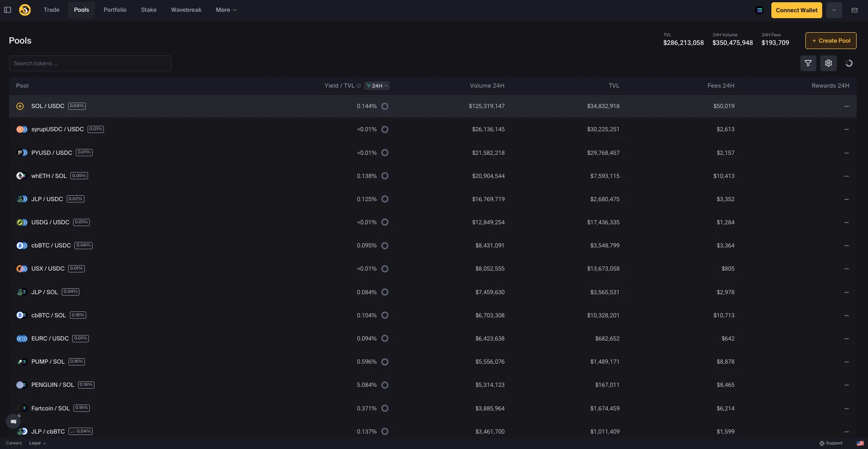Click the JLP / USDC token icon
This screenshot has width=868, height=449.
coord(22,199)
